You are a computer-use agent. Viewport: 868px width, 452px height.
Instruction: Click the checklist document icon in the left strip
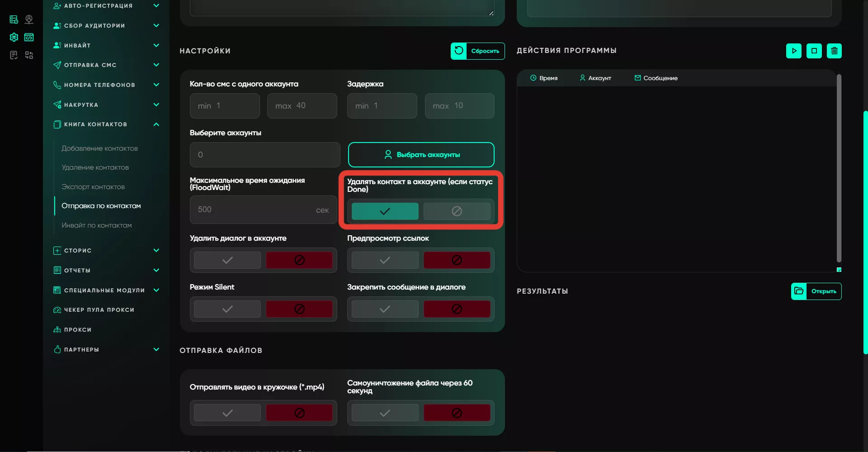pos(14,55)
